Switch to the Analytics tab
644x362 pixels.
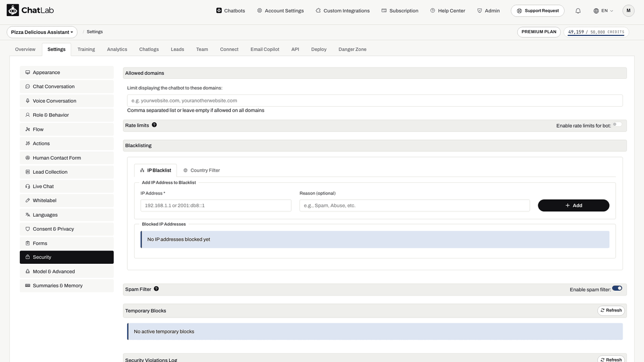[117, 49]
